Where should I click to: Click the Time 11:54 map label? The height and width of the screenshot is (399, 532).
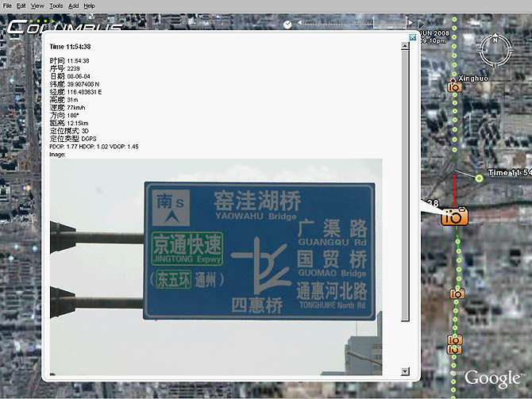(x=510, y=173)
